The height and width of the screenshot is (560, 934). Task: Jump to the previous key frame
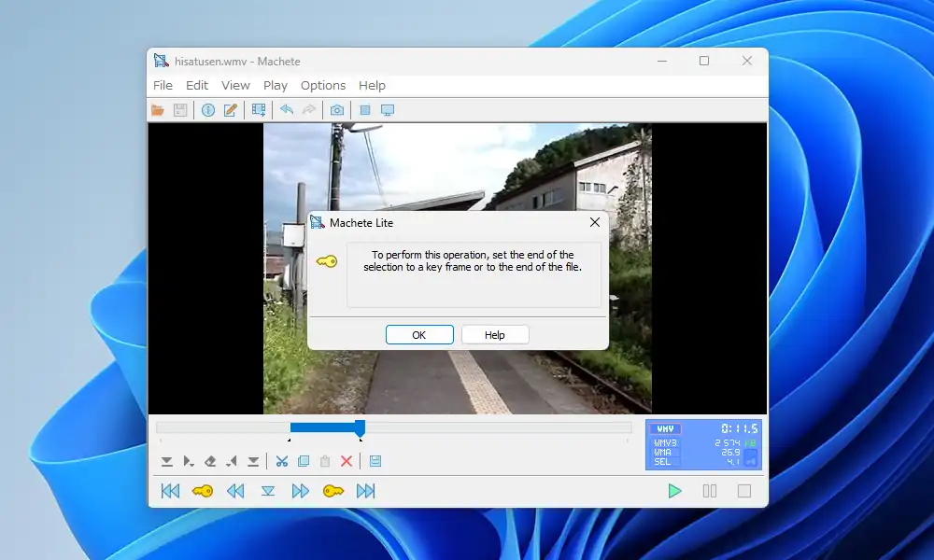[x=203, y=491]
